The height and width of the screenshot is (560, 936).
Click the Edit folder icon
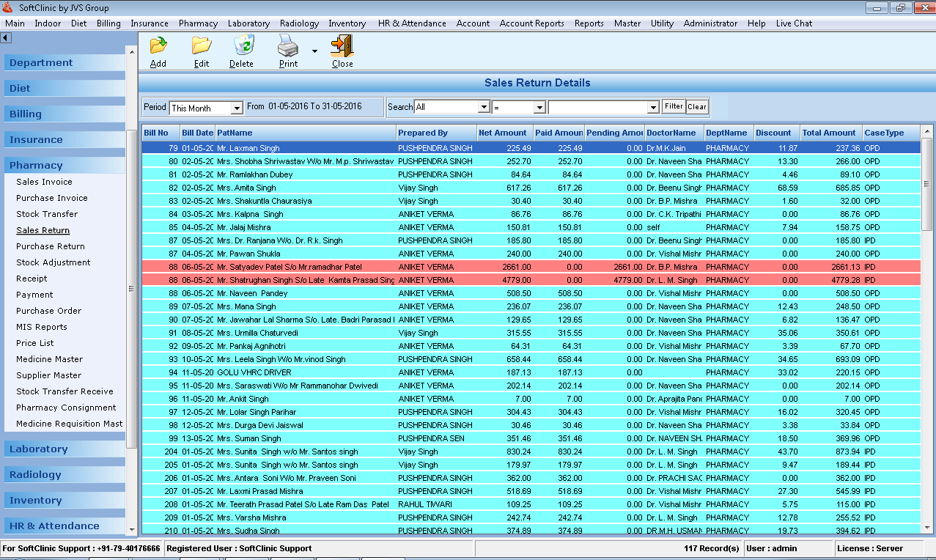click(202, 46)
